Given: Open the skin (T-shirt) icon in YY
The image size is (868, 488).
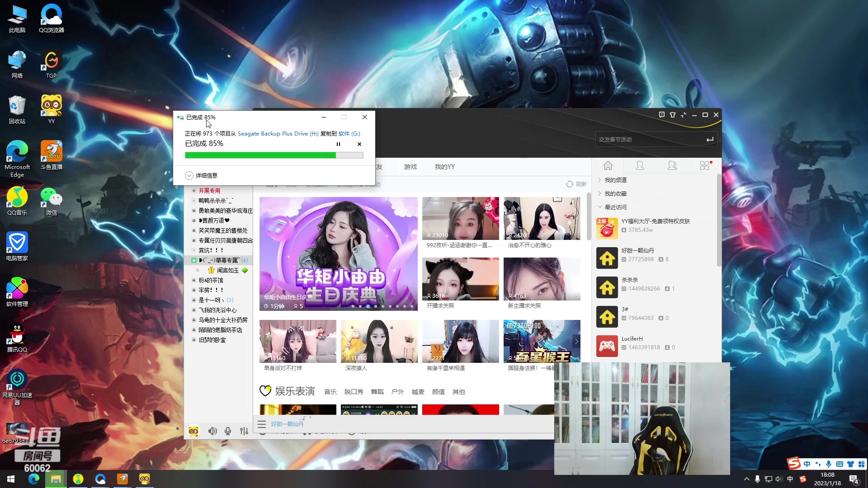Looking at the screenshot, I should [673, 115].
